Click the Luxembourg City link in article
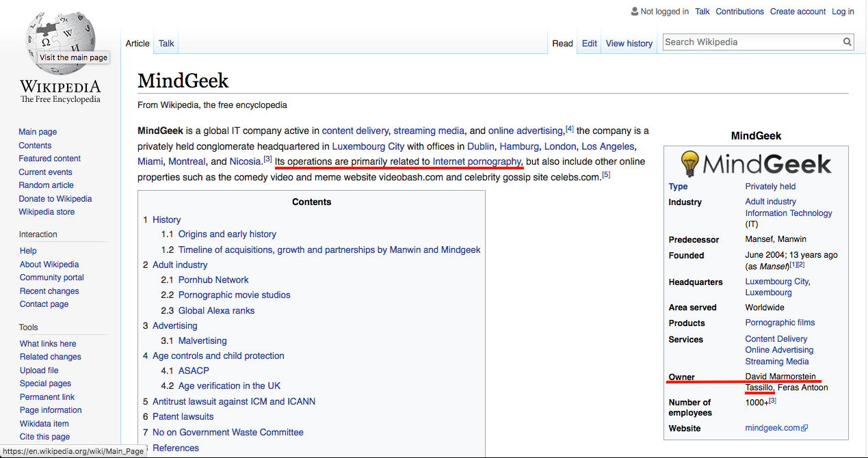This screenshot has width=868, height=458. (x=368, y=146)
